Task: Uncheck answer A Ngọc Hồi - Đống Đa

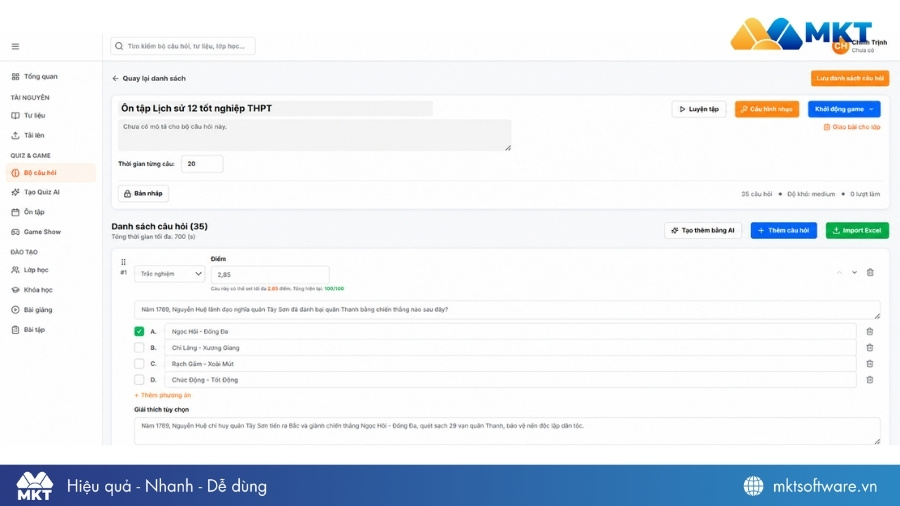Action: [x=139, y=332]
